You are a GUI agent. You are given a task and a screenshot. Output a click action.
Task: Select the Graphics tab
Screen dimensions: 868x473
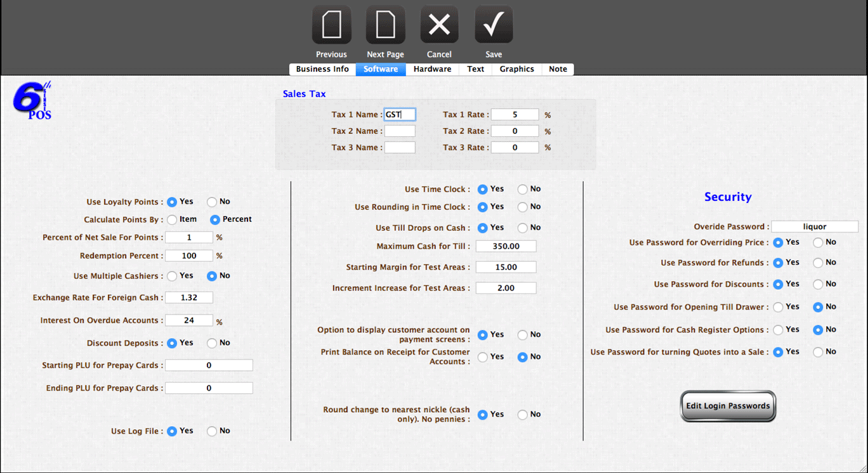[x=516, y=69]
